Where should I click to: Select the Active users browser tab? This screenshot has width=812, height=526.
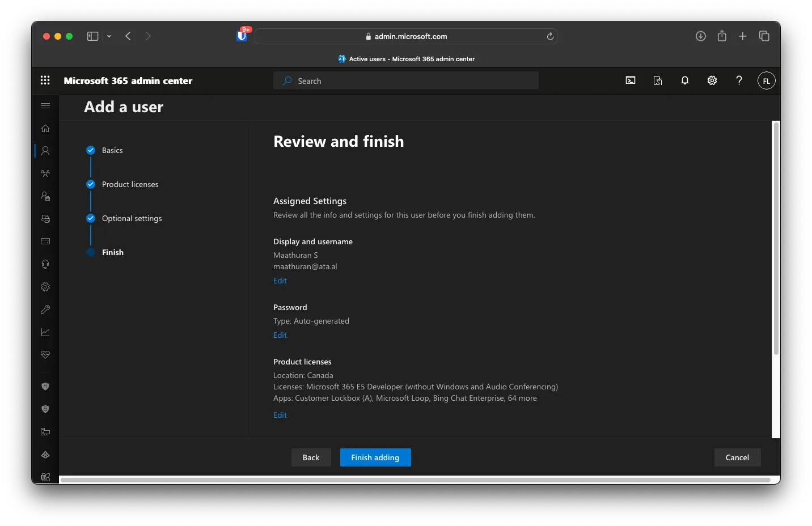point(407,59)
